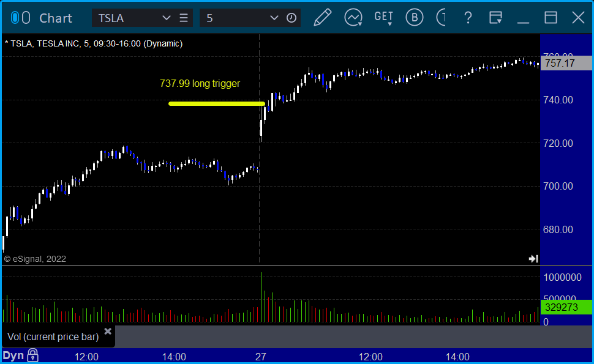The width and height of the screenshot is (594, 364).
Task: Click the tallest green volume spike bar
Action: (x=261, y=297)
